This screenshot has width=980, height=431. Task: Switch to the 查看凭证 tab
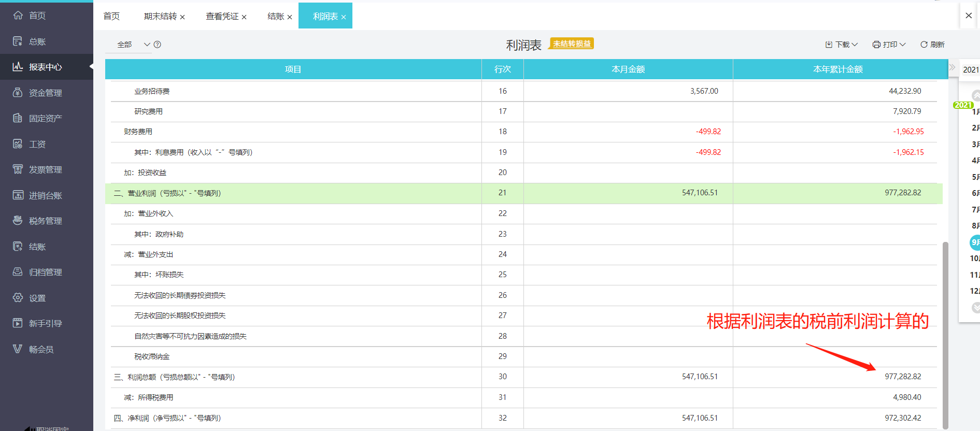pyautogui.click(x=222, y=17)
